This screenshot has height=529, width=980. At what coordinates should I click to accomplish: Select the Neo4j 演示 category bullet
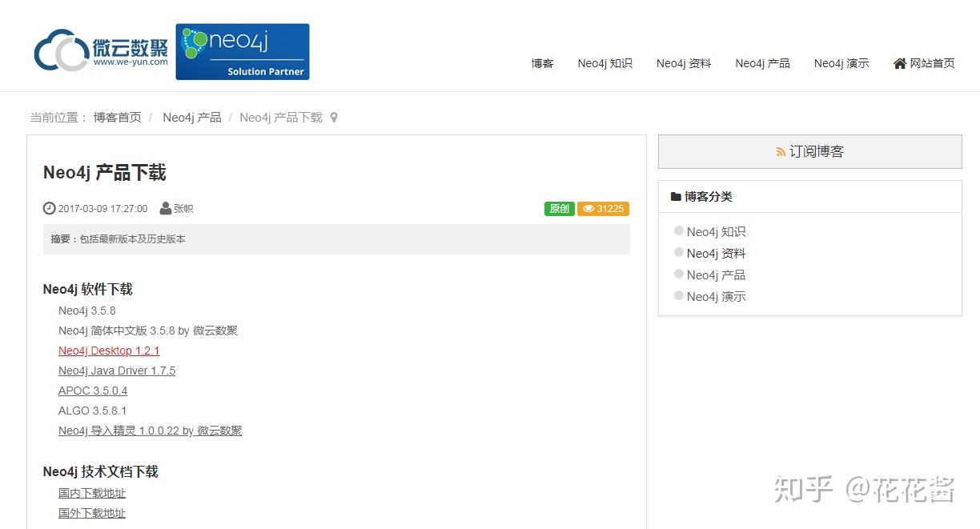678,296
